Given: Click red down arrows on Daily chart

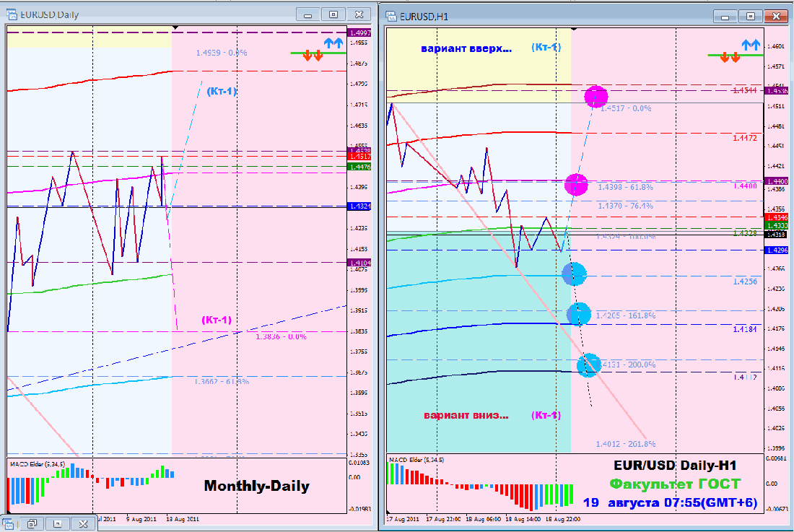Looking at the screenshot, I should (313, 56).
